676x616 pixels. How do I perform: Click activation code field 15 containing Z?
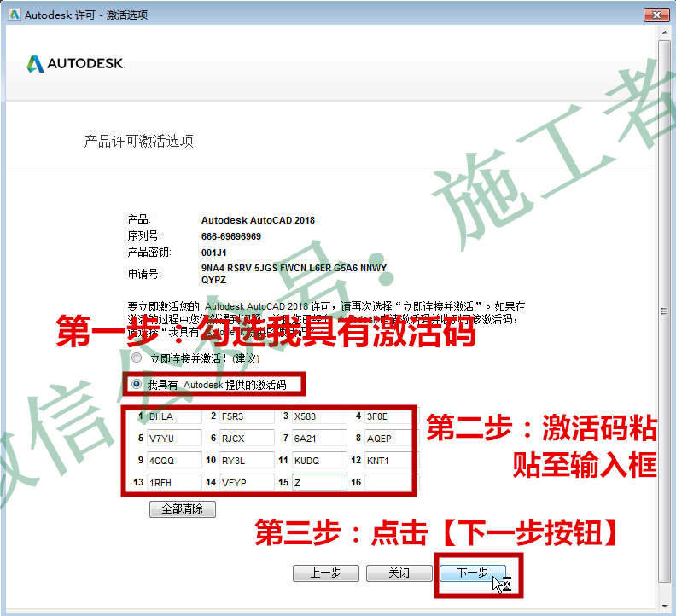(x=319, y=482)
